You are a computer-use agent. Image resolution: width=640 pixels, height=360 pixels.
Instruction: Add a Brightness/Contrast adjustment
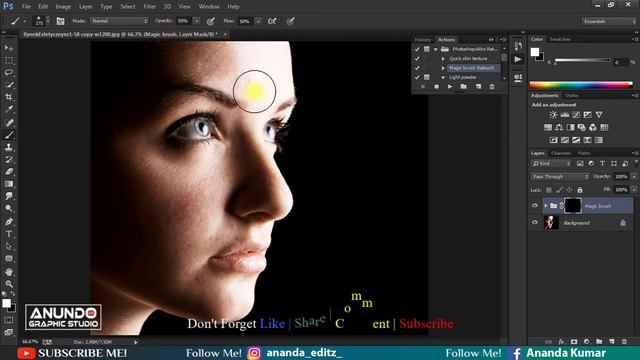553,115
